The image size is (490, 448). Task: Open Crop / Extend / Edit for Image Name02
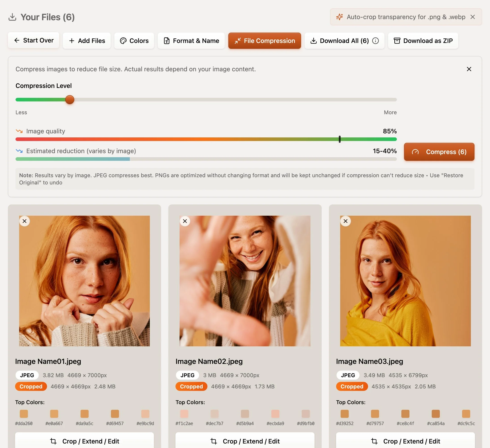click(x=245, y=441)
